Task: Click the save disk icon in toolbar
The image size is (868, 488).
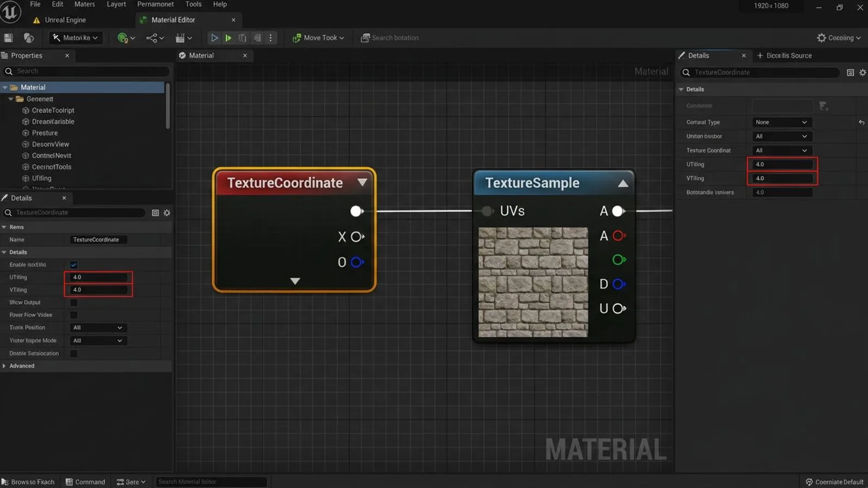Action: [x=8, y=37]
